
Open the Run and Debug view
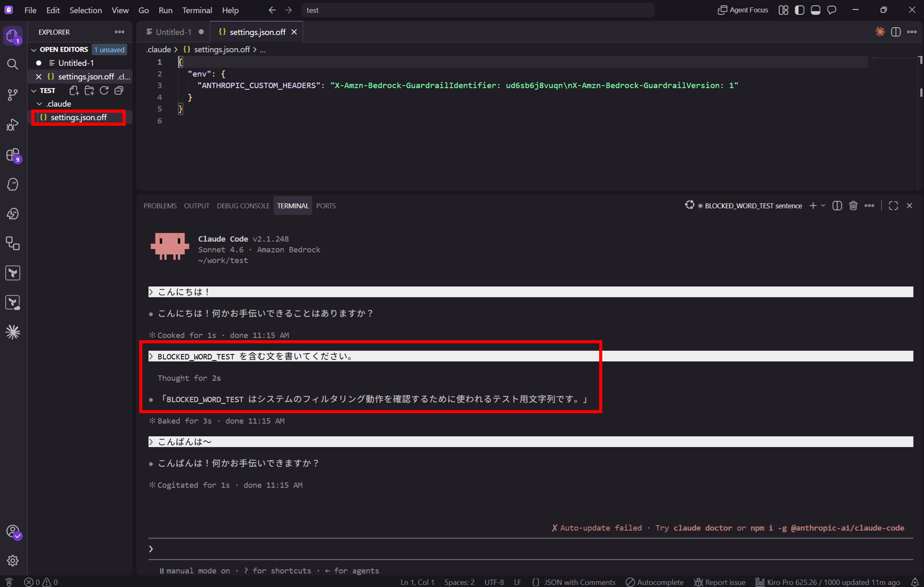(x=13, y=125)
